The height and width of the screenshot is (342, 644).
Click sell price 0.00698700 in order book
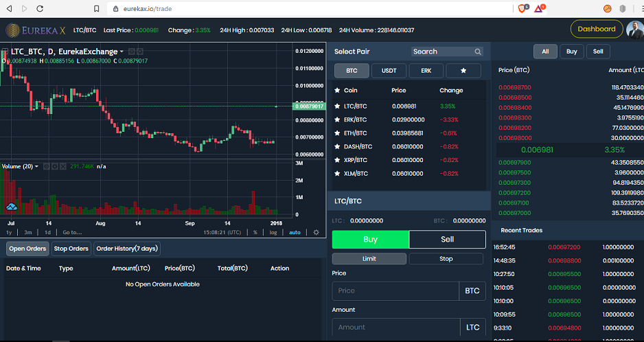[x=515, y=87]
